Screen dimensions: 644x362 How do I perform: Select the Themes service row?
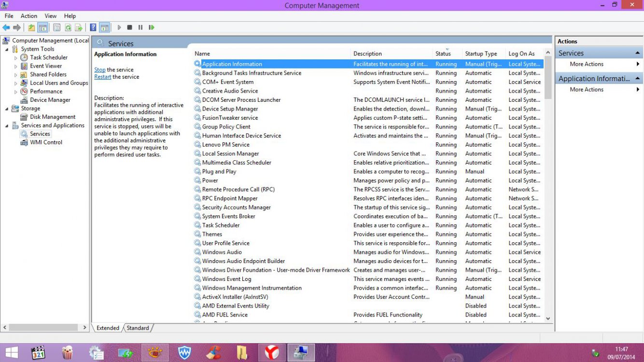(x=368, y=234)
